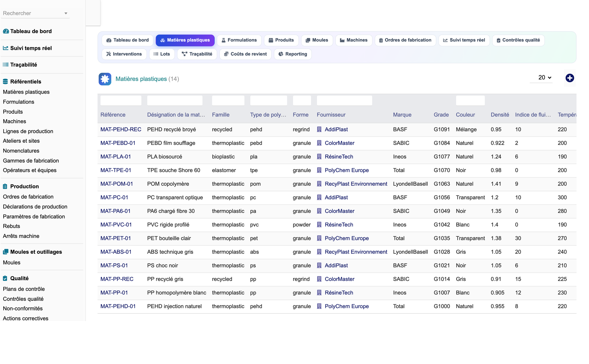Click the blue gear icon beside Matières plastiques title
This screenshot has height=364, width=589.
pyautogui.click(x=105, y=79)
